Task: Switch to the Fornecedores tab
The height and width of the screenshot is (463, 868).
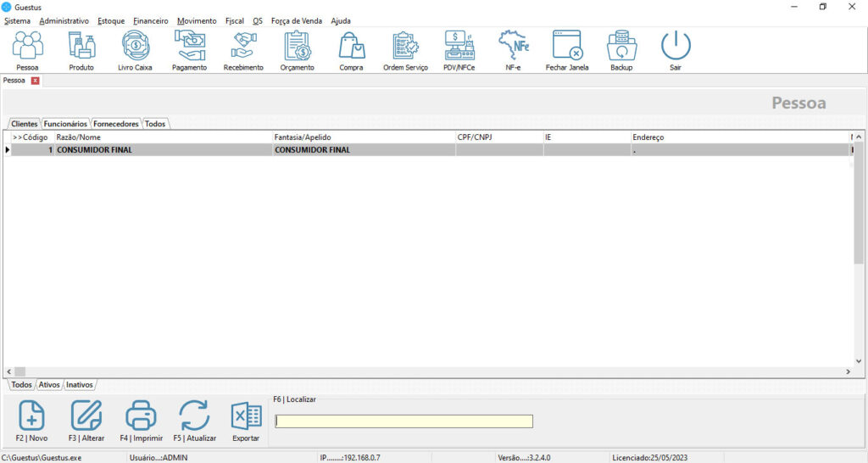Action: 115,124
